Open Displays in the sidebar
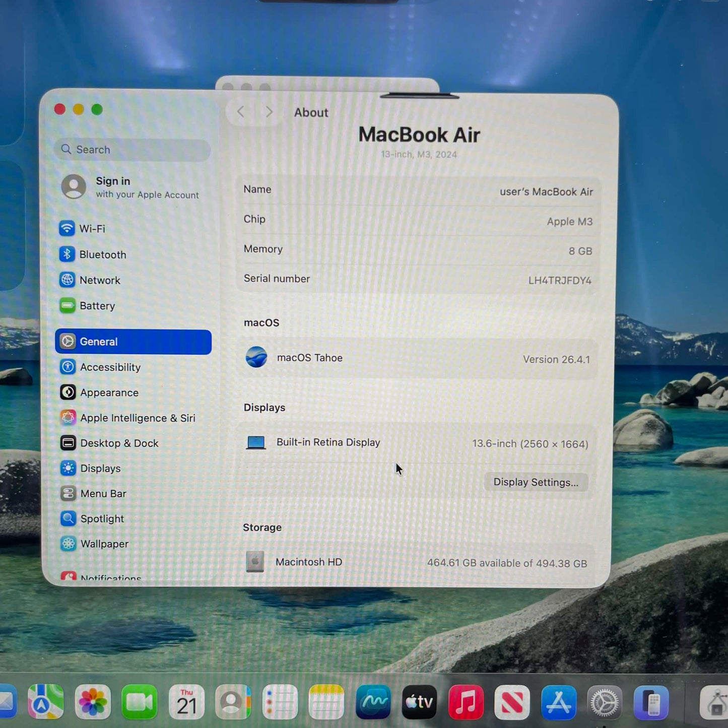The image size is (728, 728). tap(91, 468)
